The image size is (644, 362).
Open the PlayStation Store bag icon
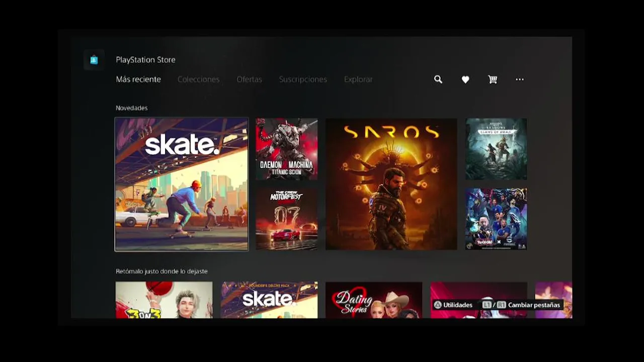94,60
